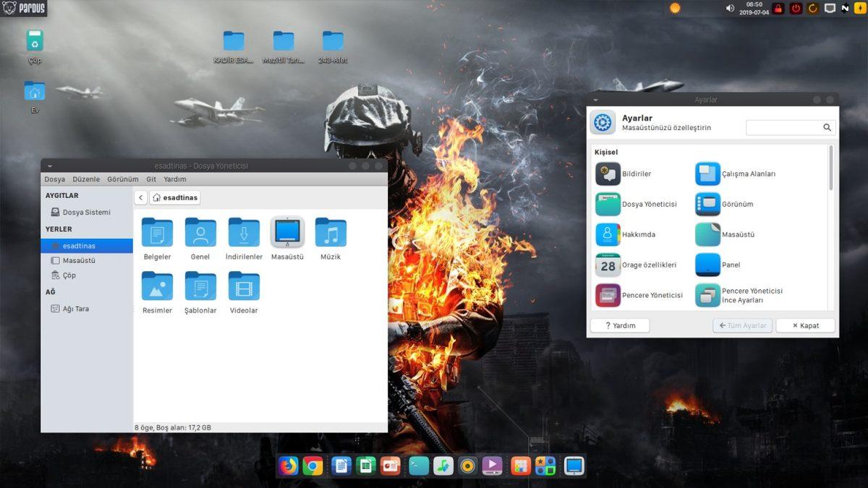Viewport: 868px width, 488px height.
Task: Open the Görünüm menu
Action: 123,179
